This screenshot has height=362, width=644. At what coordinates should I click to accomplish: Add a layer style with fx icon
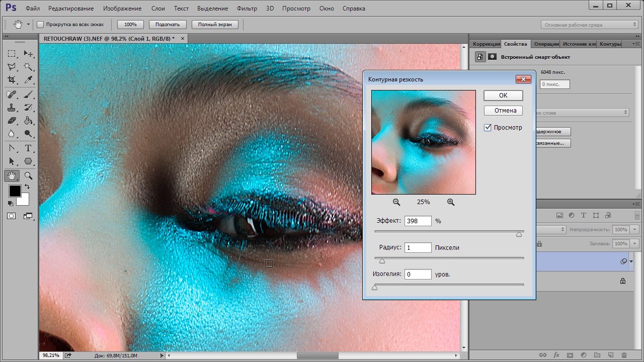coord(556,355)
